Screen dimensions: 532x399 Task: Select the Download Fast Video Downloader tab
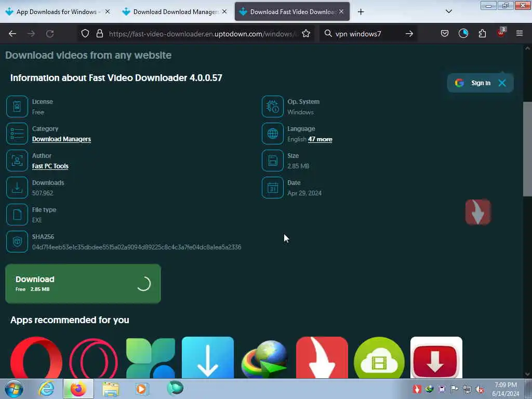pos(292,12)
